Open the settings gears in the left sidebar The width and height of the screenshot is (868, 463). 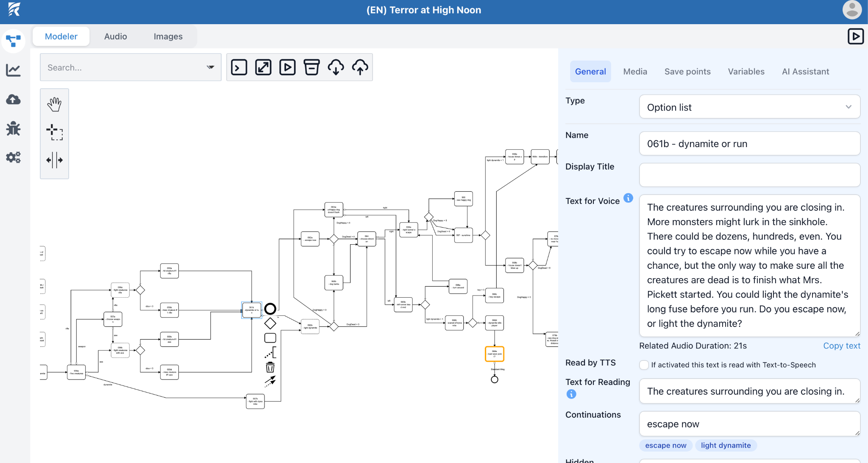pos(14,157)
